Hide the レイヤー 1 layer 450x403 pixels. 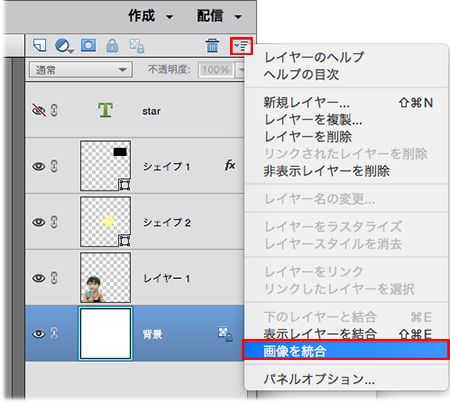(38, 278)
